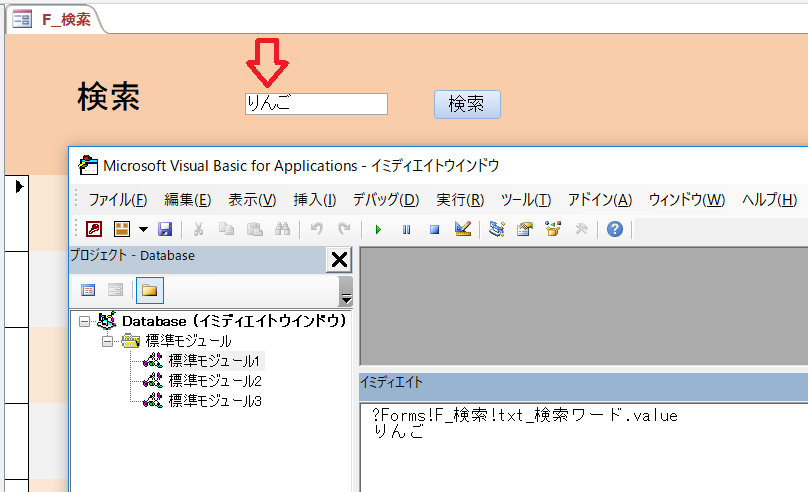Click the F_検索 form icon on the tab
Image resolution: width=808 pixels, height=492 pixels.
22,20
